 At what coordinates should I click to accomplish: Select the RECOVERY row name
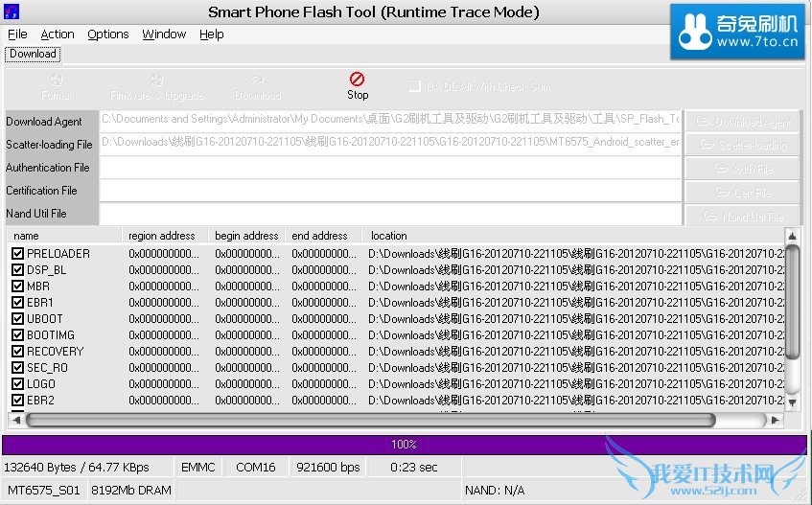click(55, 352)
